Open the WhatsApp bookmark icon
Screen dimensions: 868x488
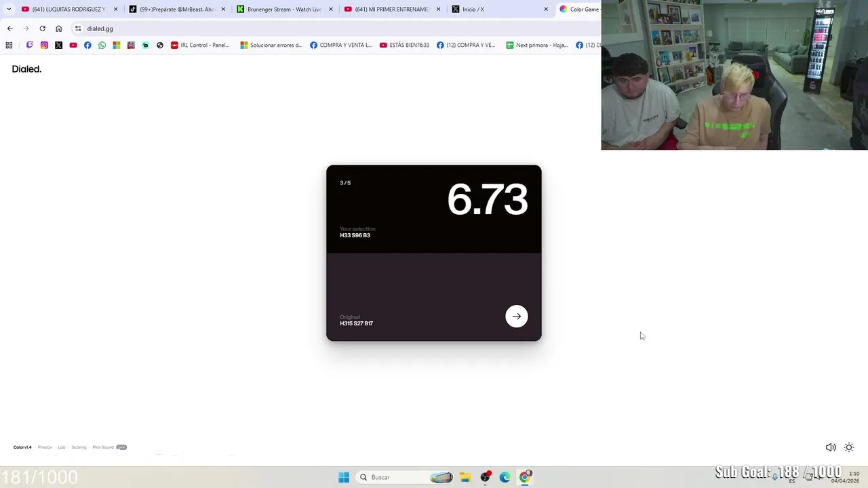point(102,45)
